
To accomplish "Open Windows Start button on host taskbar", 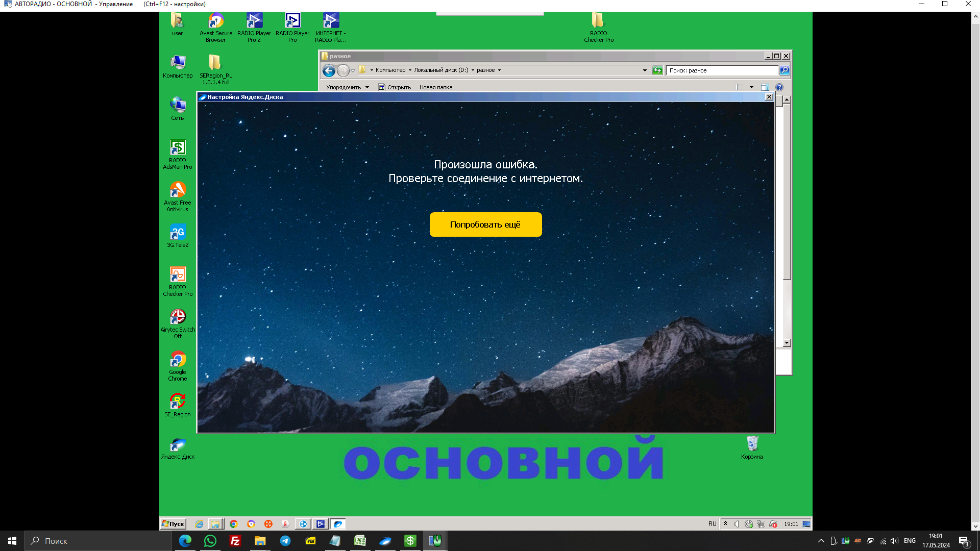I will [12, 541].
